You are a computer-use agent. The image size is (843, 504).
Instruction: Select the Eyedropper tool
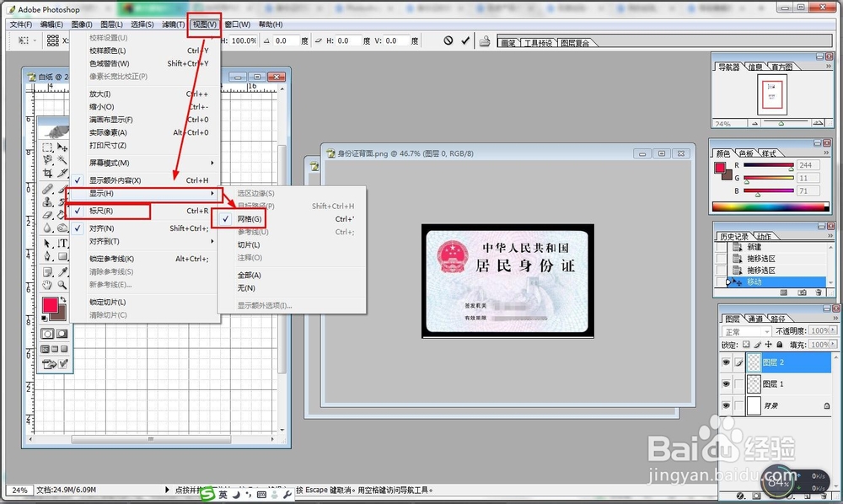pos(62,272)
